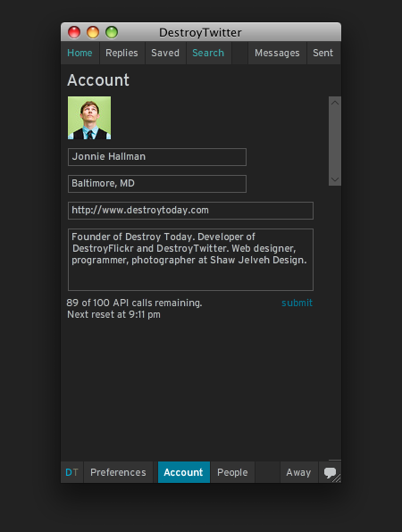The height and width of the screenshot is (532, 402).
Task: Toggle the Away status button
Action: tap(298, 472)
